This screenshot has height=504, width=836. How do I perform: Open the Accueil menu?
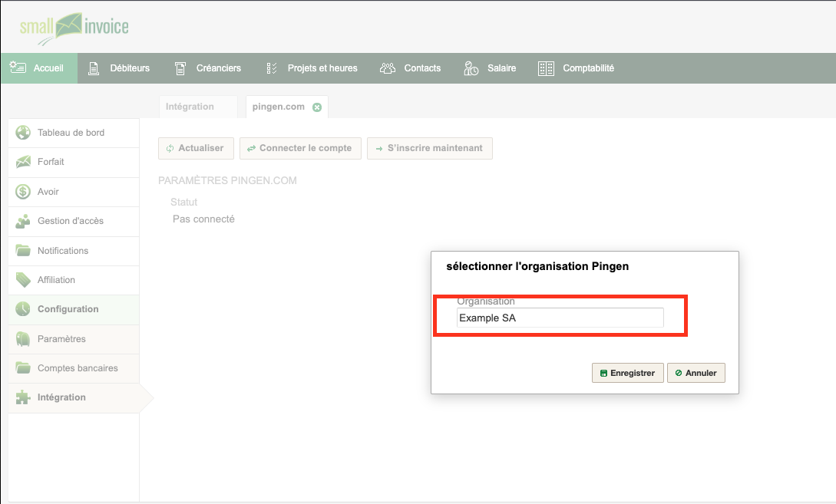(x=39, y=68)
